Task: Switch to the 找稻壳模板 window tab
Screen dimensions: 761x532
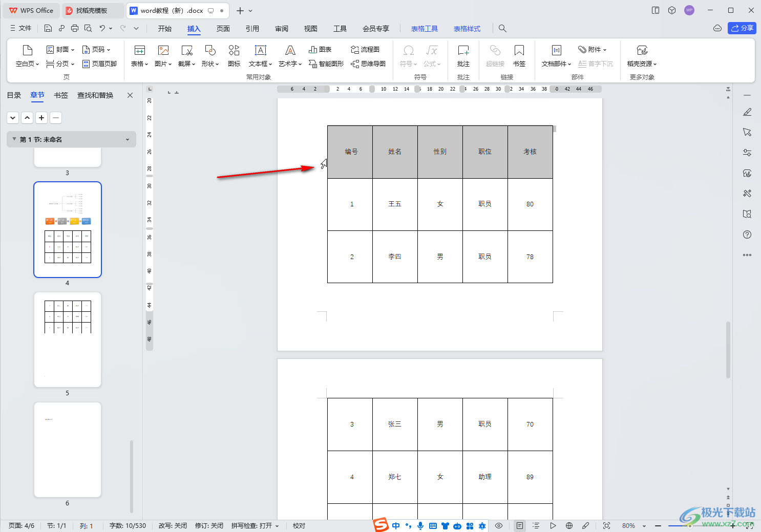Action: click(93, 10)
